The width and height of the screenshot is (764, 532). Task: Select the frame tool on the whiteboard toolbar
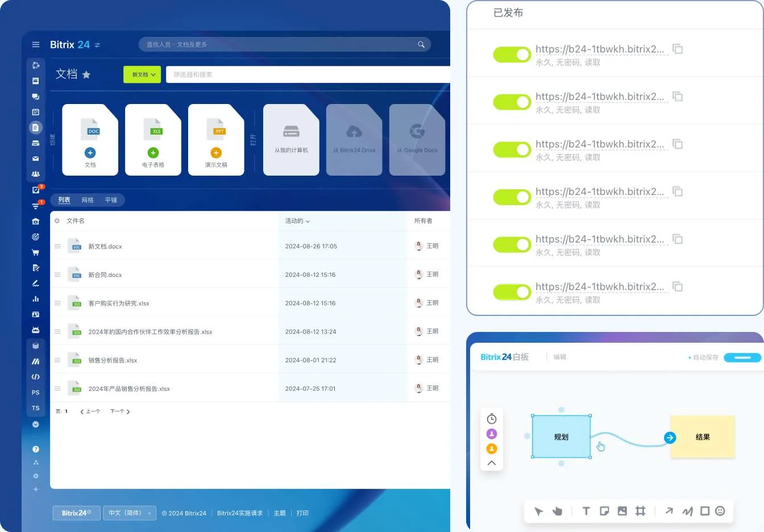pos(641,511)
